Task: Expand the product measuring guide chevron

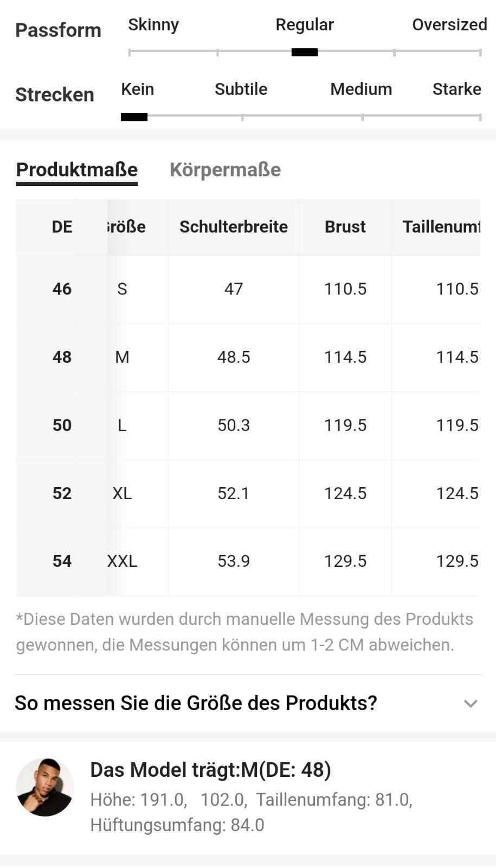Action: (471, 704)
